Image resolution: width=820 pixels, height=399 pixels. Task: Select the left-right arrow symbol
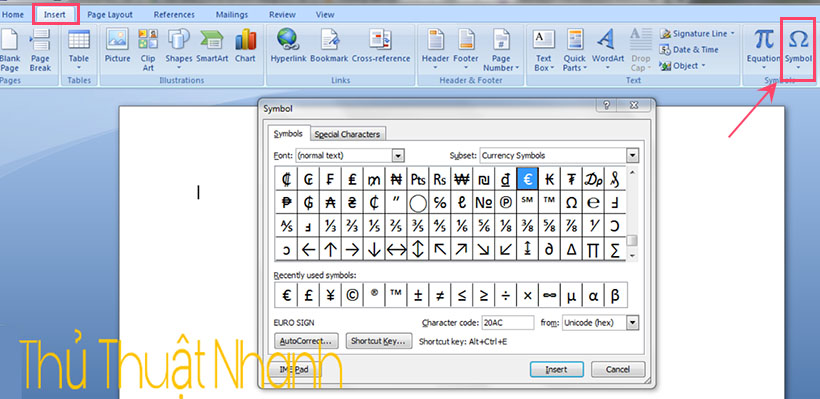pyautogui.click(x=396, y=249)
